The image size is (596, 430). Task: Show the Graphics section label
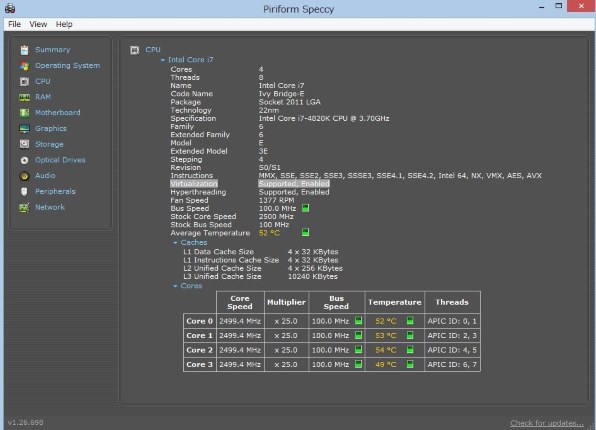coord(51,129)
